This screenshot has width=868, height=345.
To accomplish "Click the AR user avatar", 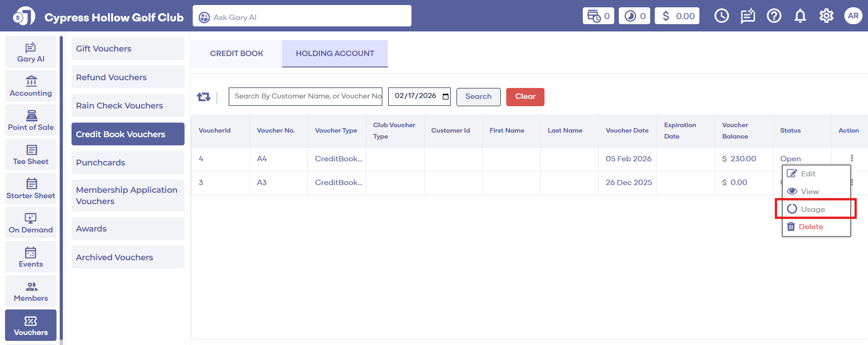I will [853, 16].
